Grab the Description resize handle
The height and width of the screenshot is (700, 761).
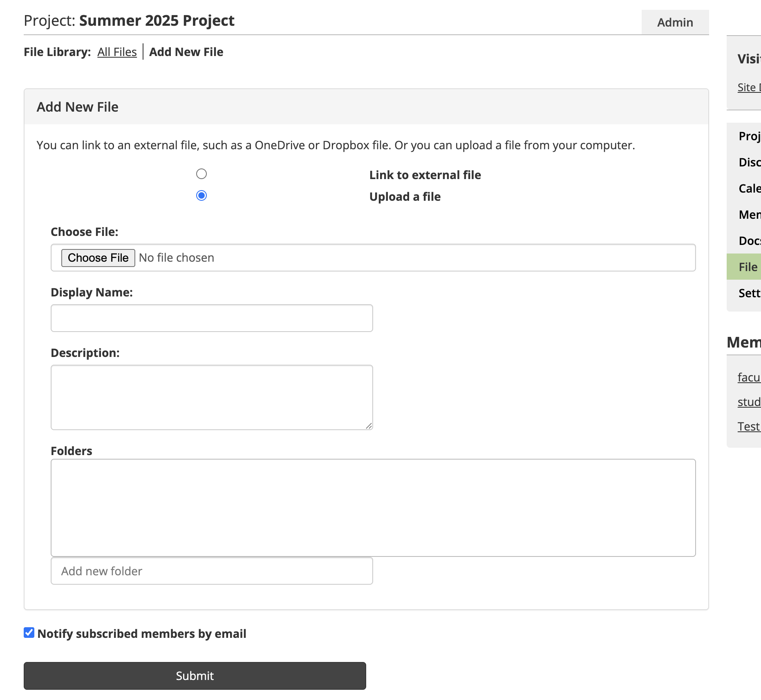coord(369,426)
